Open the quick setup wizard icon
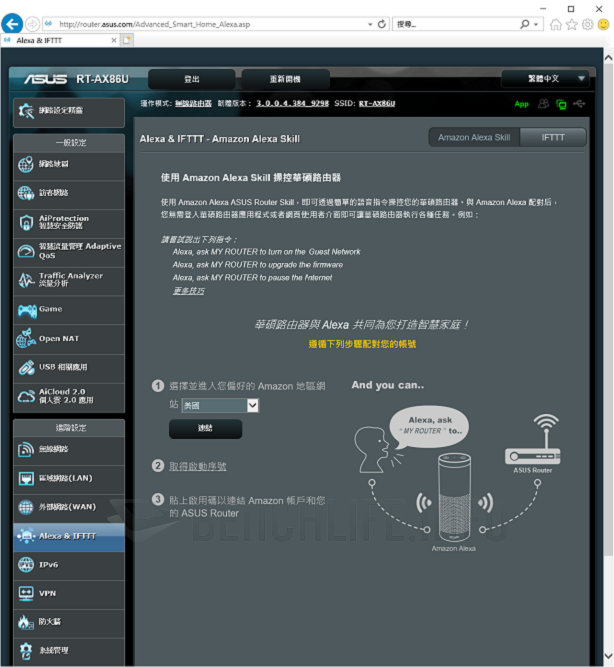The width and height of the screenshot is (614, 667). [x=26, y=111]
